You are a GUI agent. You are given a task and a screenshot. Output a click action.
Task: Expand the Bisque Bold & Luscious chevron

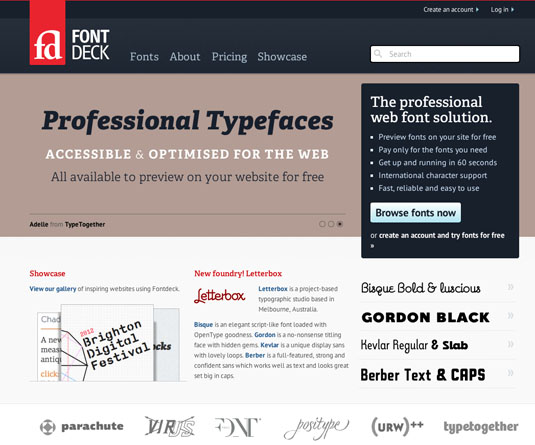pos(510,287)
